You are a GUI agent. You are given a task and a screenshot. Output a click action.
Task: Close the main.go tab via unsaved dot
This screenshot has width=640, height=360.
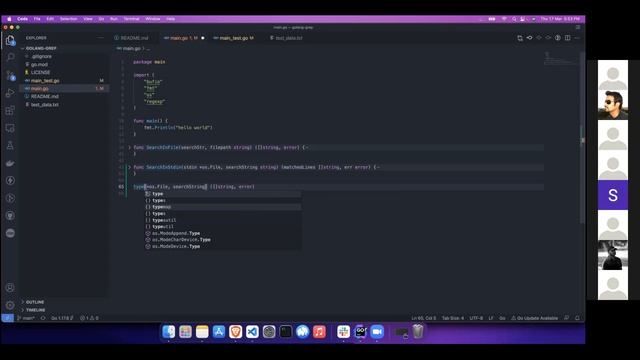(x=203, y=38)
